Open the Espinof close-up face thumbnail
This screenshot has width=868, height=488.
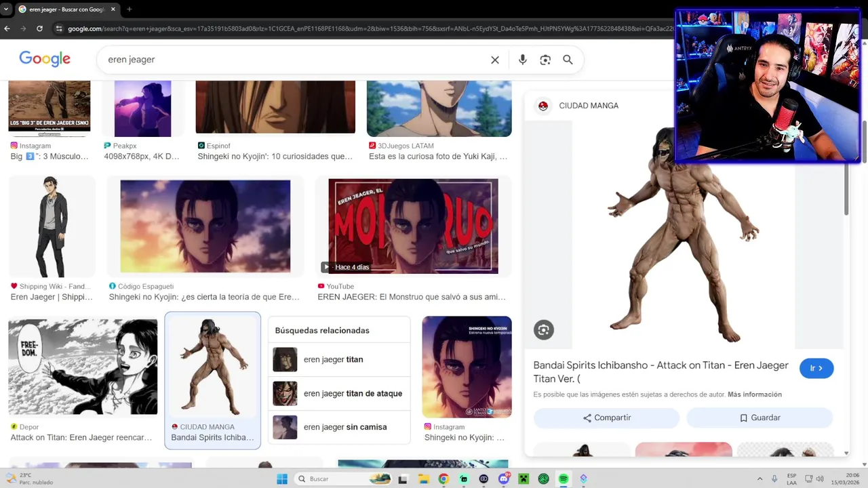[275, 107]
